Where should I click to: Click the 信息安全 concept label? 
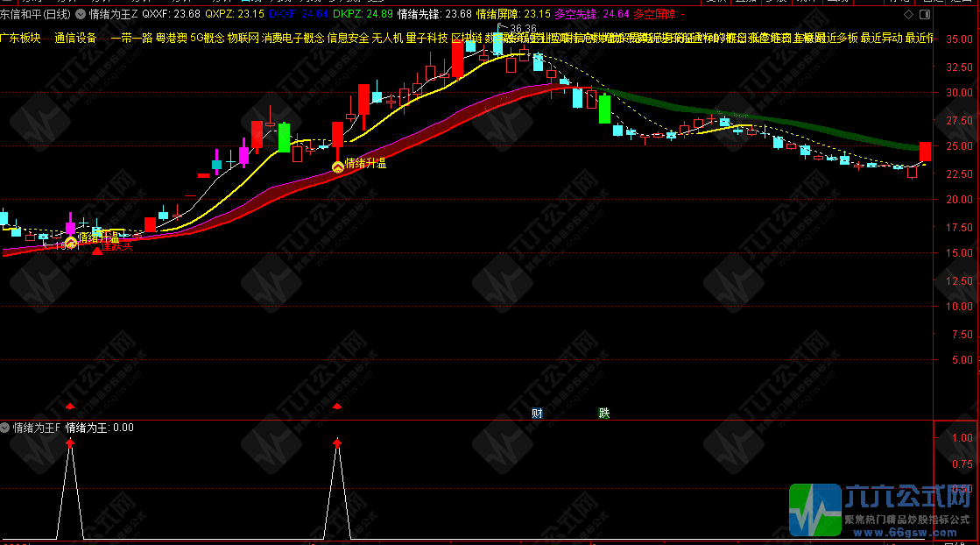[348, 38]
